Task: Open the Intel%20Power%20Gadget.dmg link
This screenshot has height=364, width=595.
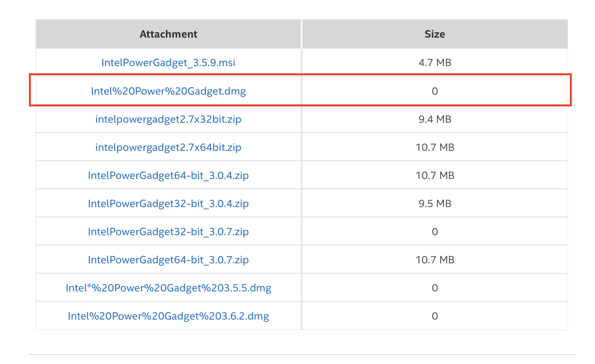Action: 168,91
